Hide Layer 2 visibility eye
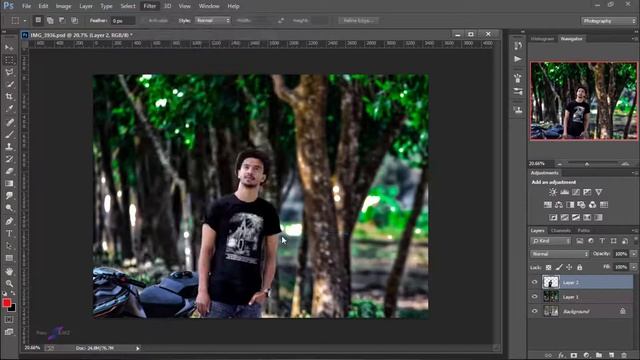Viewport: 640px width, 360px height. pos(535,282)
